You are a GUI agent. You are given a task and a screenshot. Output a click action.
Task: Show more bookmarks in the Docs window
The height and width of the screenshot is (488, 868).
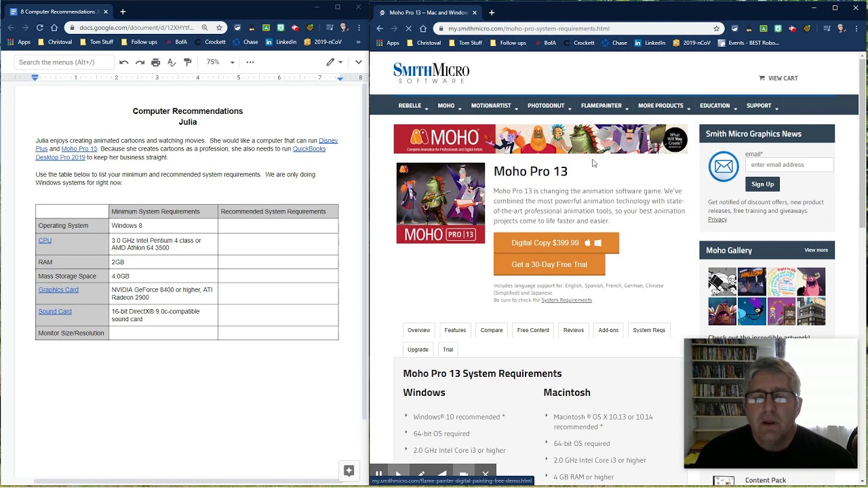(358, 42)
